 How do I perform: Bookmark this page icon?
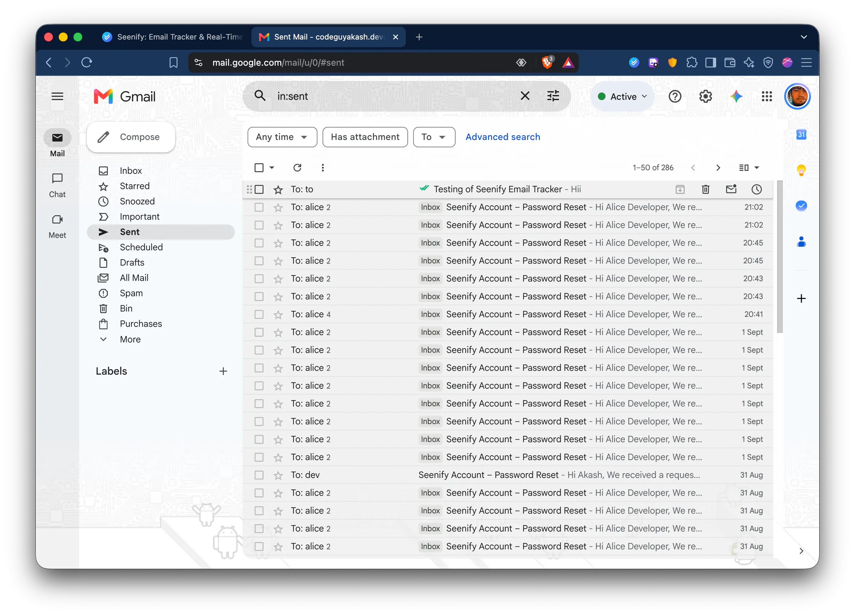pyautogui.click(x=174, y=62)
